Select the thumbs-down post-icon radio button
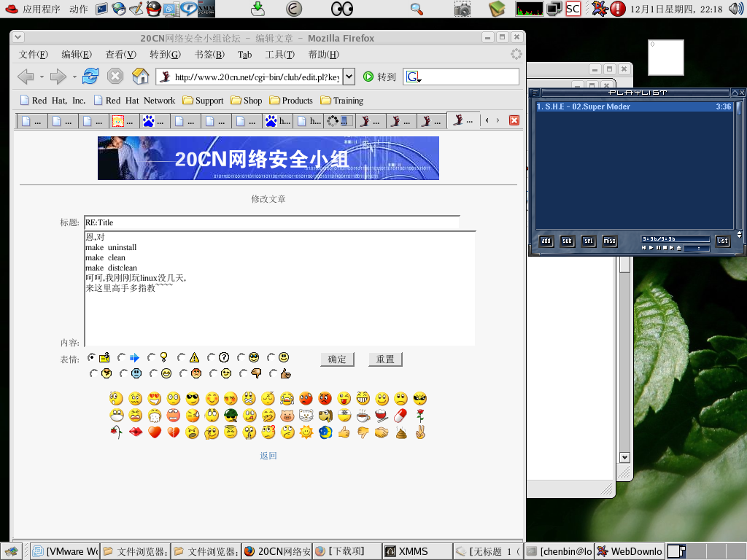This screenshot has width=747, height=560. pyautogui.click(x=244, y=373)
